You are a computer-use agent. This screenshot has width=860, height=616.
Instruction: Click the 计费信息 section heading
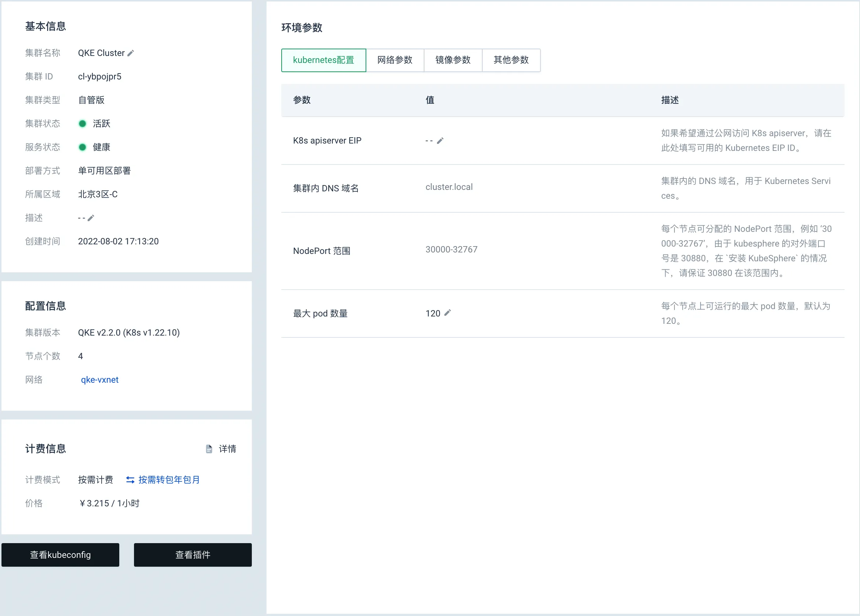[x=46, y=449]
